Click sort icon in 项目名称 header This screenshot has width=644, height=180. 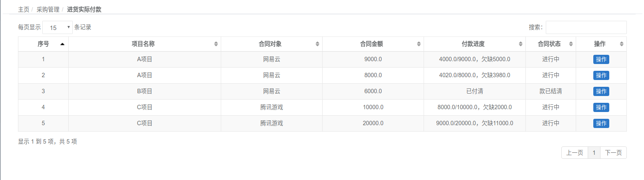pos(216,44)
